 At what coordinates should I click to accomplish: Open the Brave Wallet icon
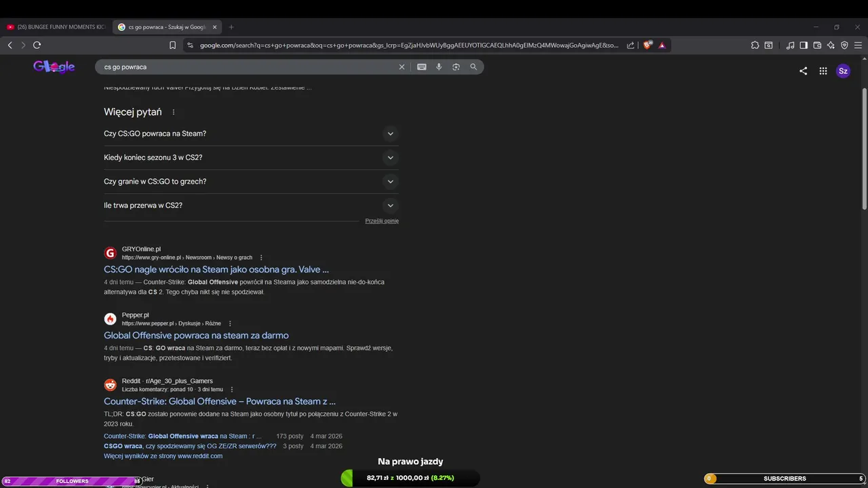coord(817,45)
